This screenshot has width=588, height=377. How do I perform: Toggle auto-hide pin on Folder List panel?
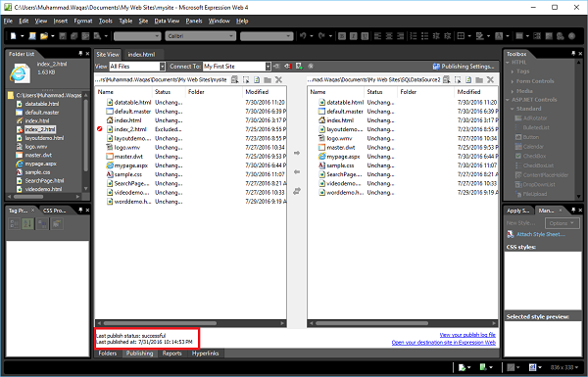80,54
